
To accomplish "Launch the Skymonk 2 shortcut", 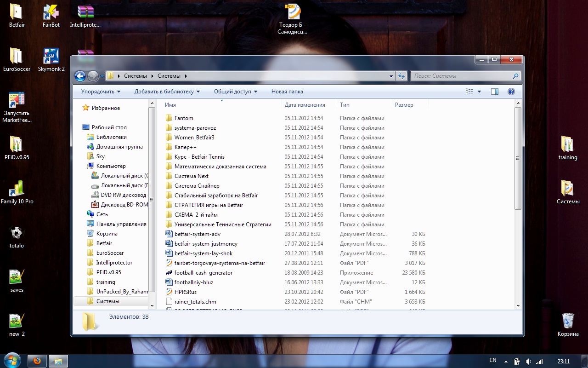I will [x=51, y=59].
